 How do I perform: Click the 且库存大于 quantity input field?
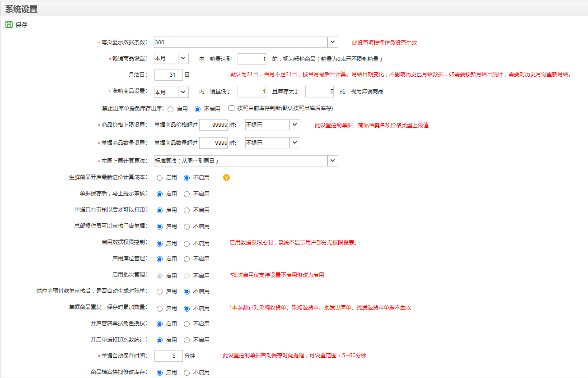pos(319,92)
